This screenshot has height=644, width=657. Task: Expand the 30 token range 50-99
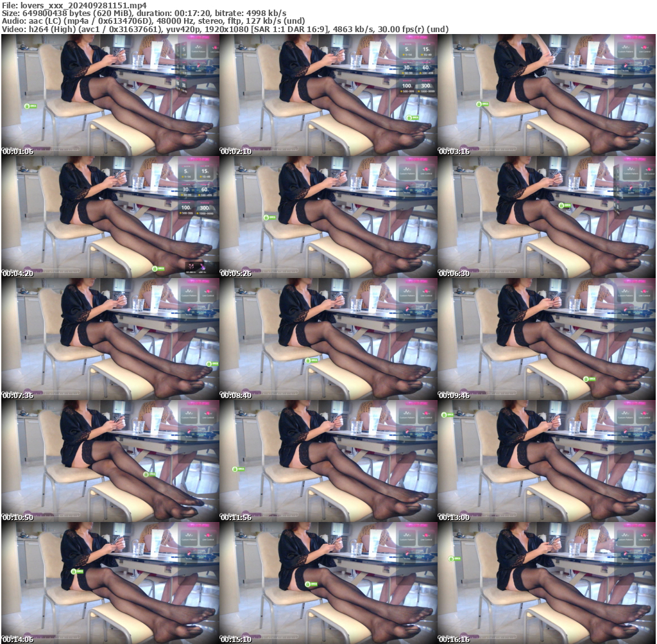tap(407, 73)
